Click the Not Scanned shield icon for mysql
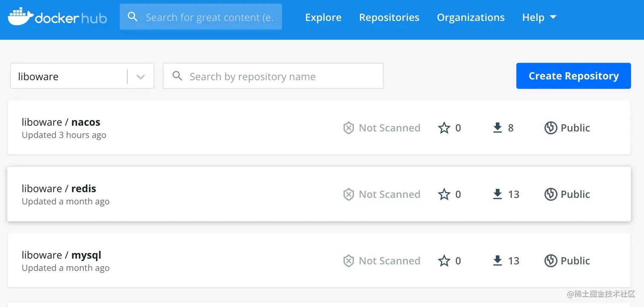This screenshot has height=307, width=644. tap(348, 261)
